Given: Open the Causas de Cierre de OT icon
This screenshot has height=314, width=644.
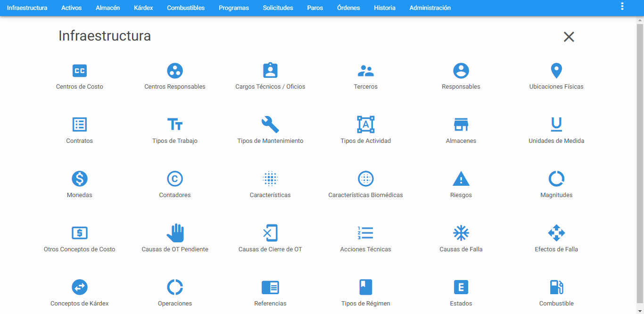Looking at the screenshot, I should click(x=270, y=233).
